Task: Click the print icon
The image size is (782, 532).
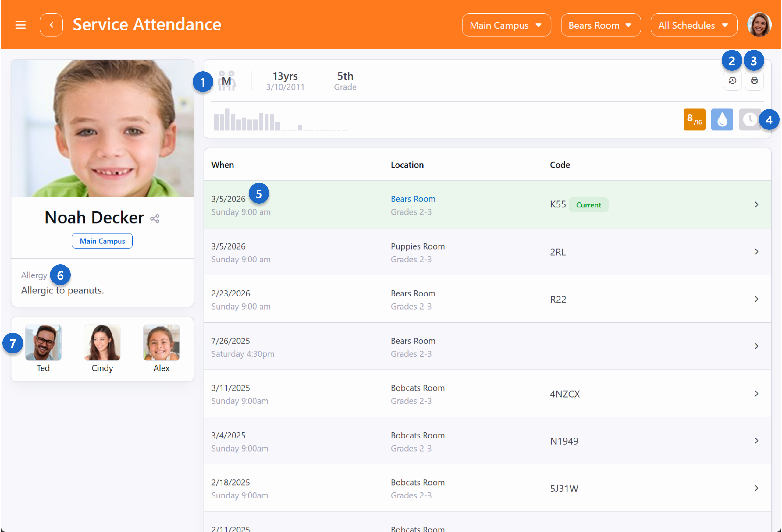Action: (754, 81)
